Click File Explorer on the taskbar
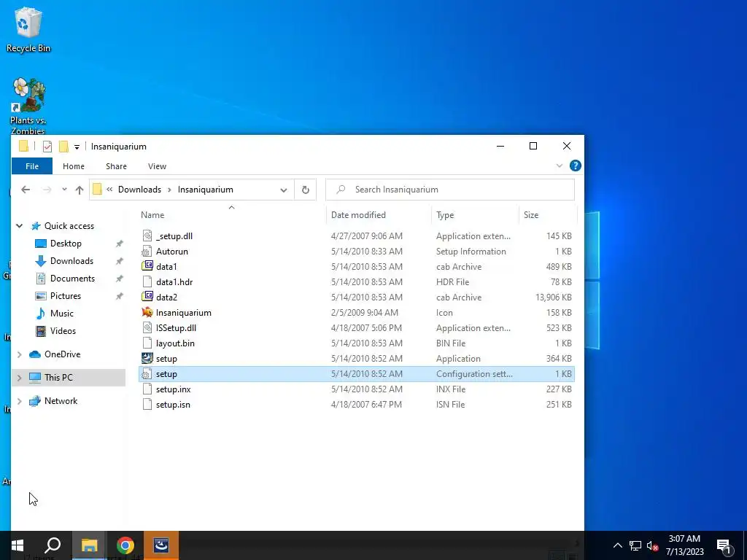The image size is (747, 560). click(89, 545)
